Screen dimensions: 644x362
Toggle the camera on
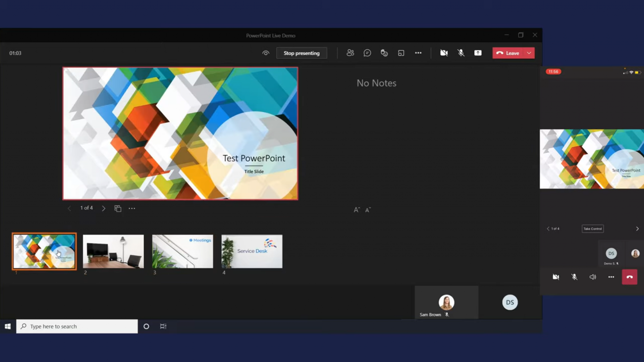443,53
